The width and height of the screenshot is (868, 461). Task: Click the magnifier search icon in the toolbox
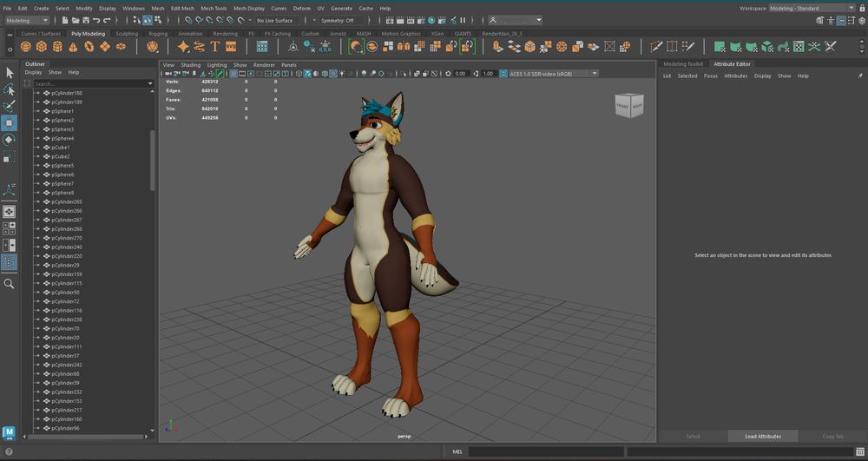click(x=9, y=284)
